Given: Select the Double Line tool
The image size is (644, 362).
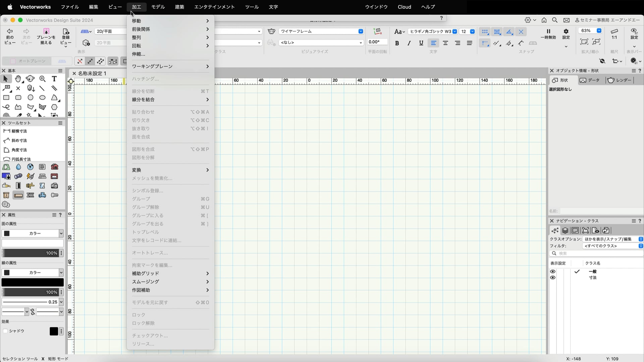Looking at the screenshot, I should (x=54, y=88).
